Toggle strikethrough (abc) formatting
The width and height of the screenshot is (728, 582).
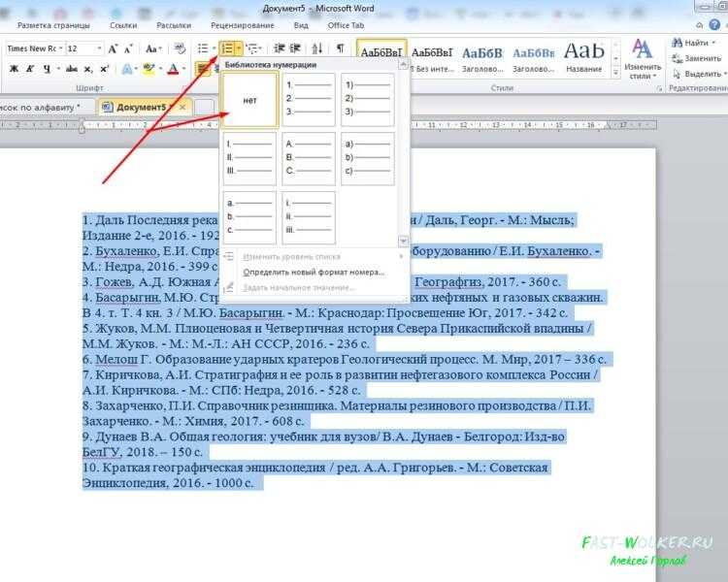pyautogui.click(x=72, y=69)
